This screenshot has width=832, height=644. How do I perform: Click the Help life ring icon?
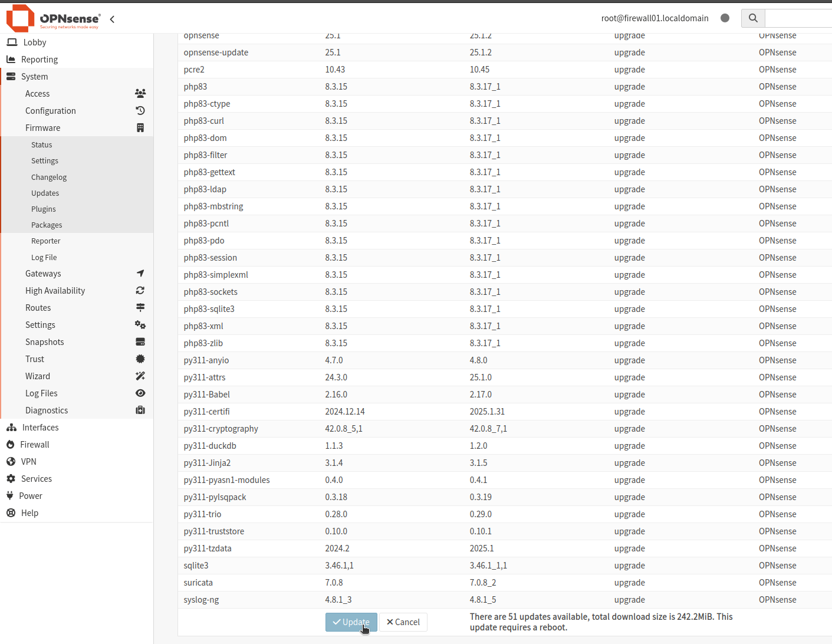(x=11, y=513)
